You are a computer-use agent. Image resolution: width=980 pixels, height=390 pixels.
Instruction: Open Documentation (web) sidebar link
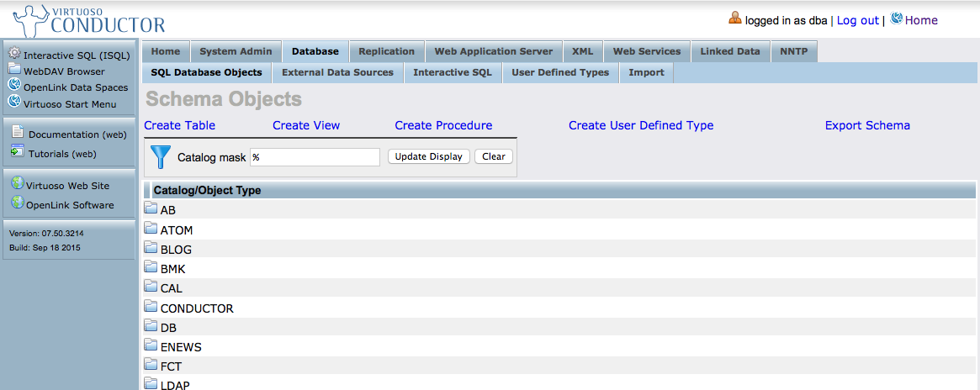pyautogui.click(x=78, y=134)
